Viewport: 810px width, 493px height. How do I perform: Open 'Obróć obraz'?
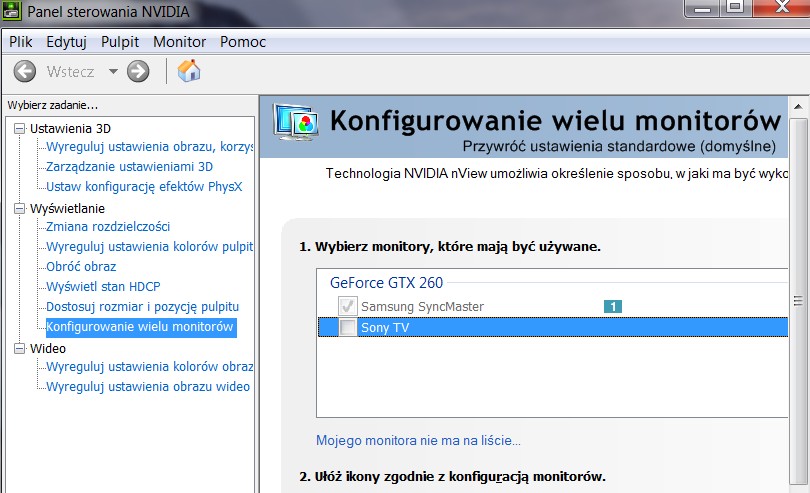(81, 267)
